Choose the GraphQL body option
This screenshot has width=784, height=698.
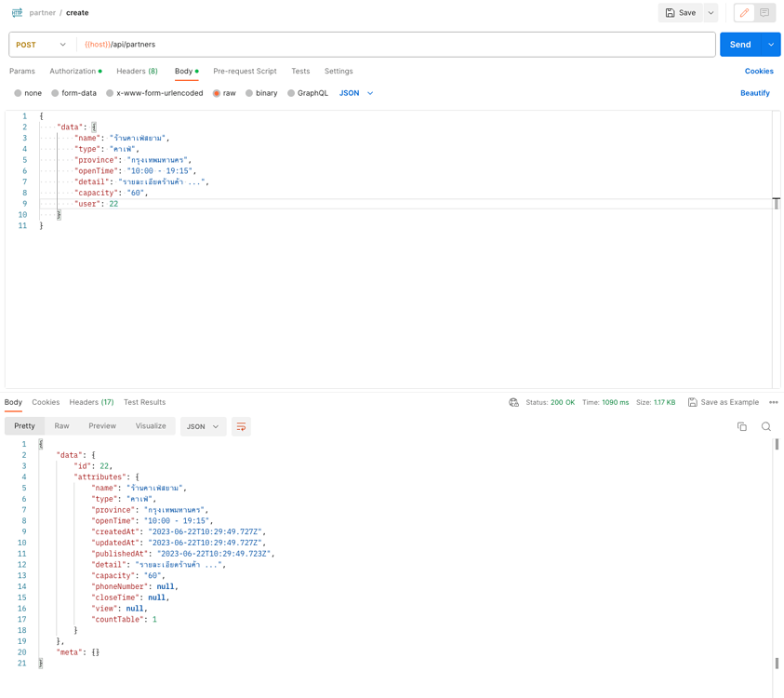click(x=307, y=93)
